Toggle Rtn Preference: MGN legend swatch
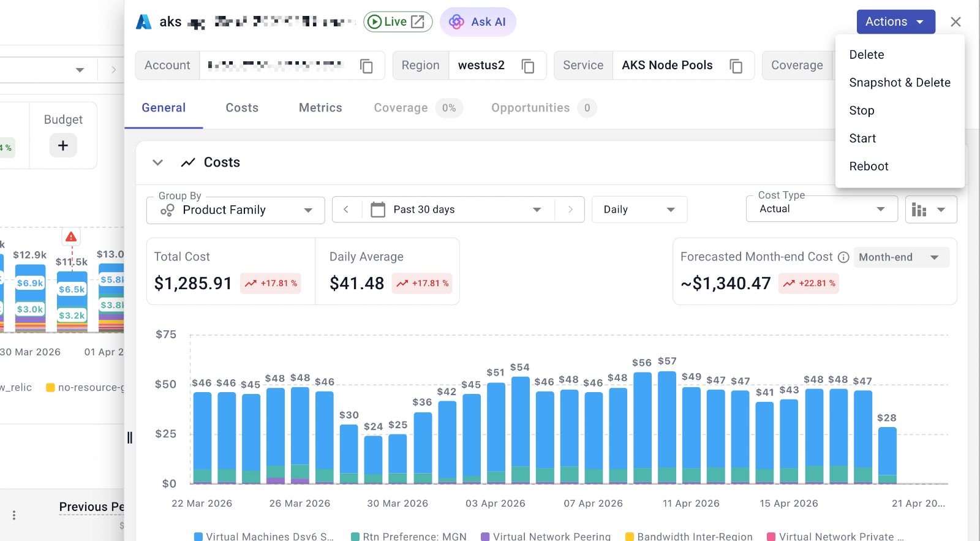The height and width of the screenshot is (541, 980). [x=355, y=537]
